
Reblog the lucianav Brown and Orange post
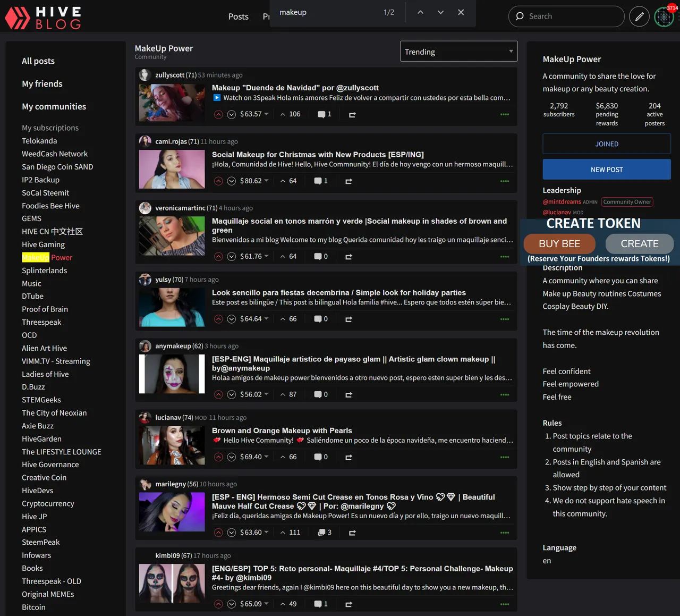point(348,457)
